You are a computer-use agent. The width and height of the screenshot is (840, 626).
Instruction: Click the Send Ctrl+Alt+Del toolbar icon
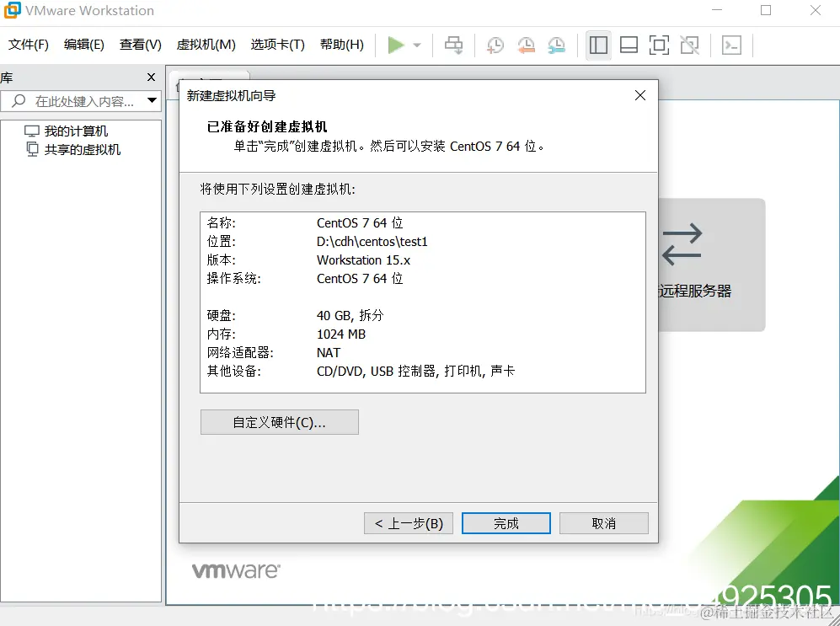click(x=454, y=45)
